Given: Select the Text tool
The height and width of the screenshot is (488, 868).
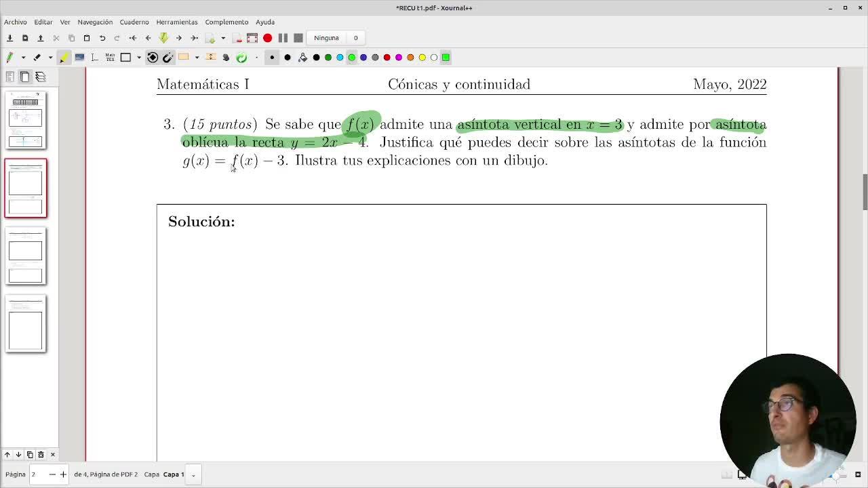Looking at the screenshot, I should [94, 58].
